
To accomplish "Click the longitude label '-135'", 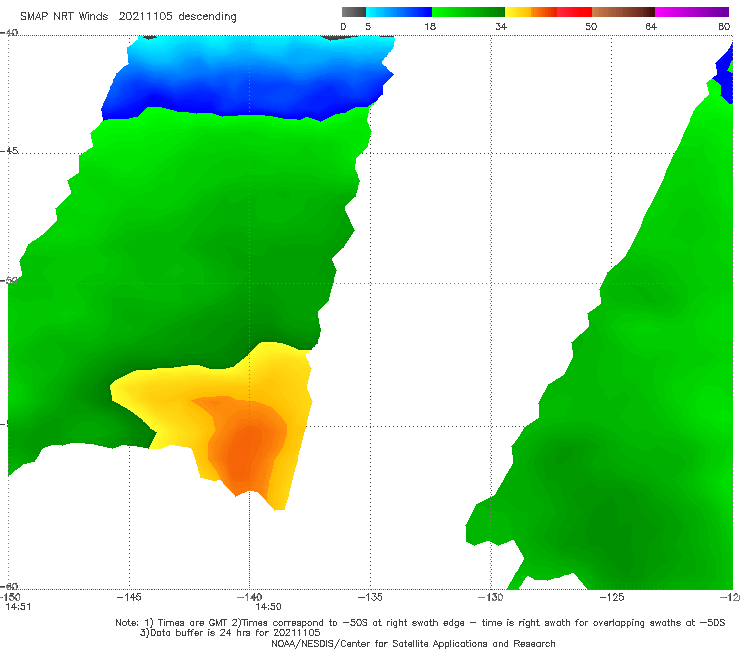I will coord(370,597).
